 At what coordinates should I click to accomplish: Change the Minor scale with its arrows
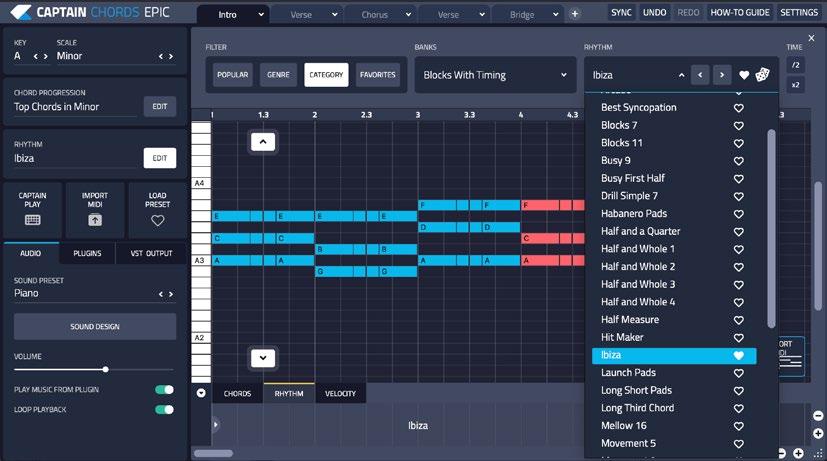point(166,56)
